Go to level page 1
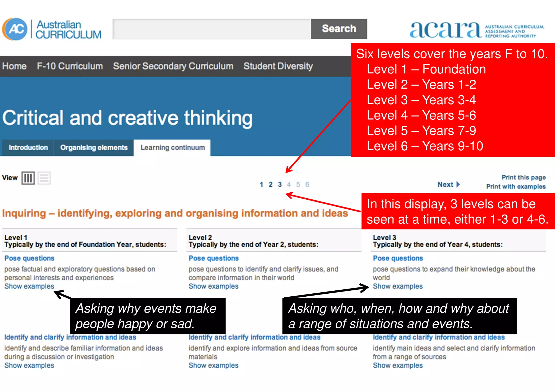Image resolution: width=555 pixels, height=392 pixels. click(261, 185)
